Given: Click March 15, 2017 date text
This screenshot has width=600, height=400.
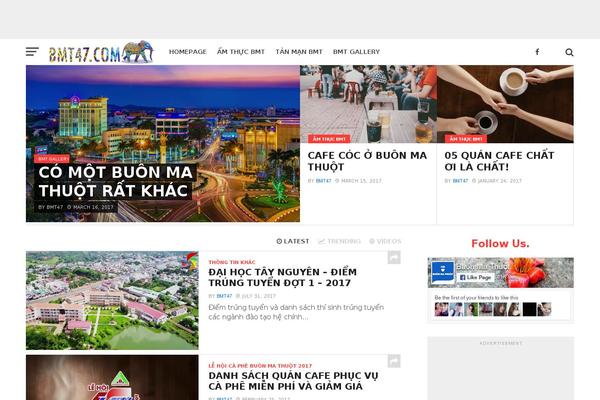Looking at the screenshot, I should [x=361, y=181].
